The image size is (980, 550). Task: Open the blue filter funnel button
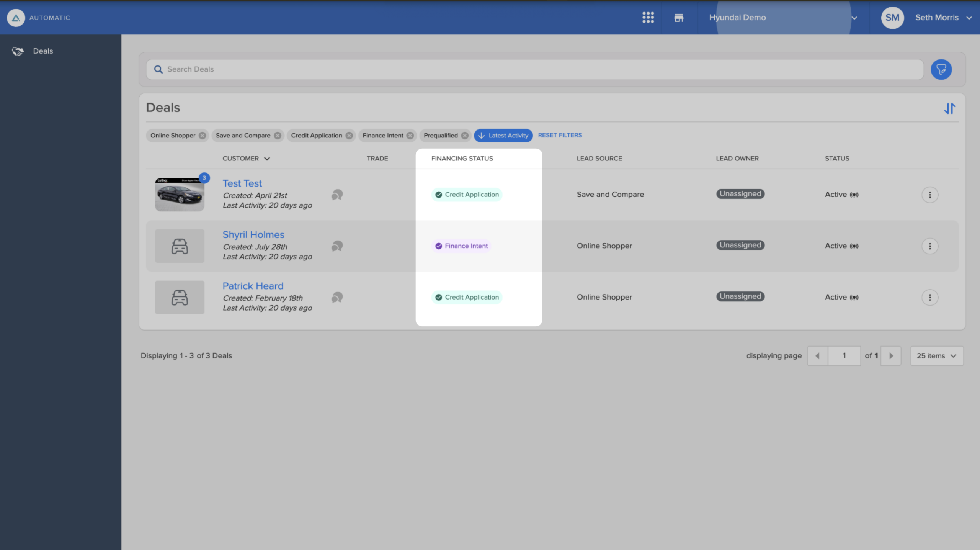click(941, 69)
